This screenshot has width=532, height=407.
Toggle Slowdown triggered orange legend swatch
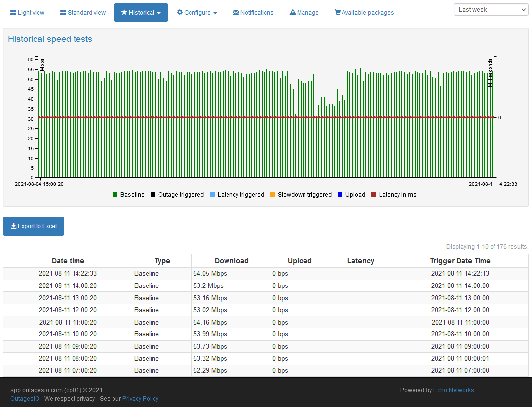tap(272, 194)
